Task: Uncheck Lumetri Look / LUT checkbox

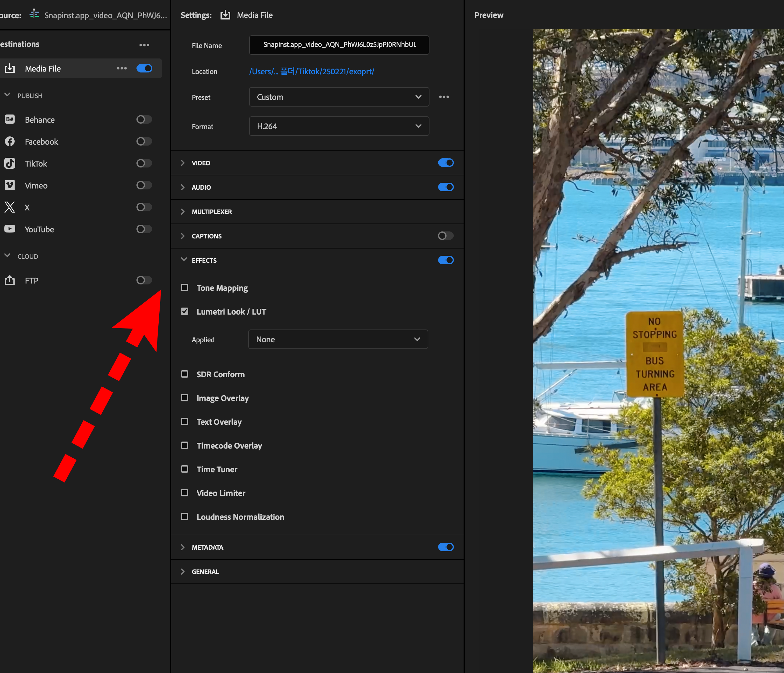Action: 185,312
